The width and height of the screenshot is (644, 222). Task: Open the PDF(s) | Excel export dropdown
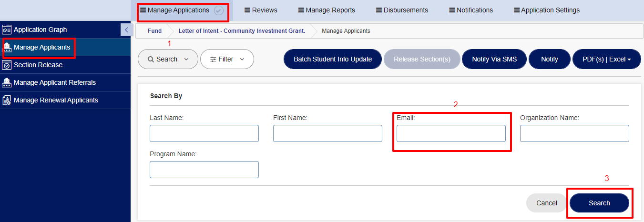606,59
